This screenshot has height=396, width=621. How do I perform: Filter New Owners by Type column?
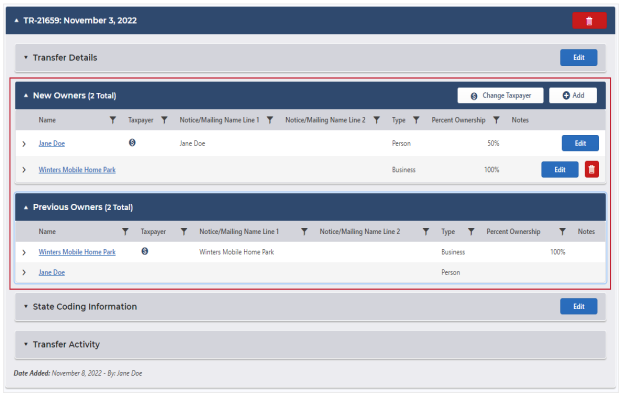[x=416, y=120]
